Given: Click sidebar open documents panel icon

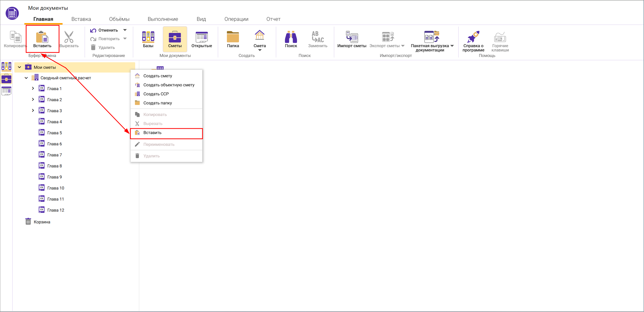Looking at the screenshot, I should [x=6, y=91].
